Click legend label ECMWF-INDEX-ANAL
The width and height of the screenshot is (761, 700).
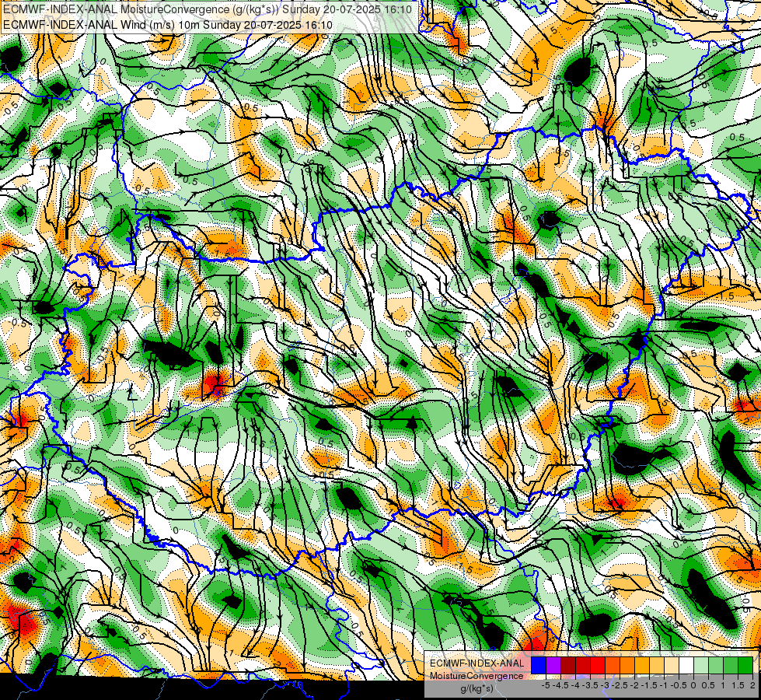click(476, 663)
